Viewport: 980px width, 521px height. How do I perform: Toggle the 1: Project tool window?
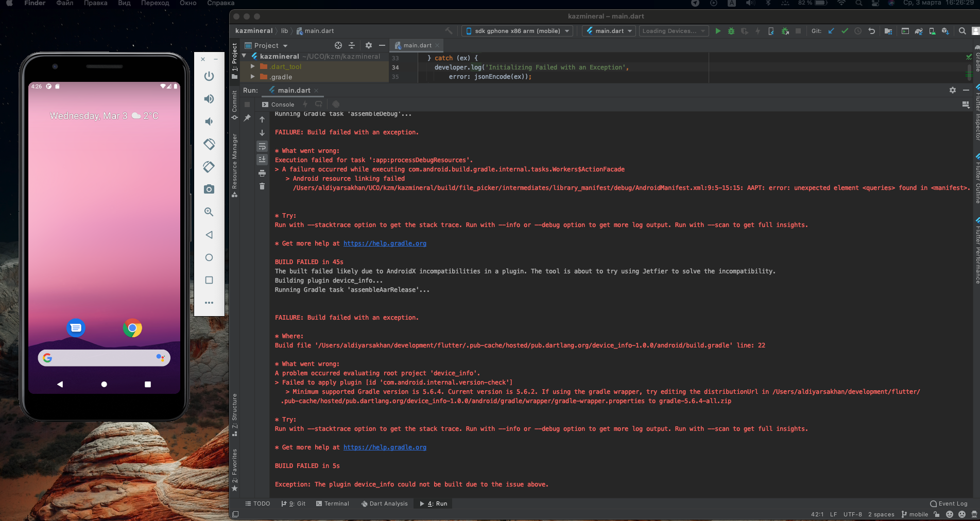point(235,61)
